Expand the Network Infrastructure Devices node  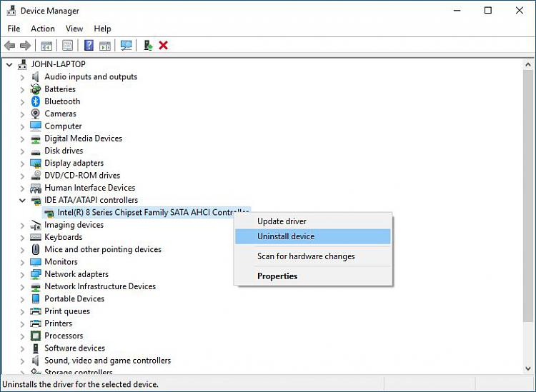[x=22, y=287]
